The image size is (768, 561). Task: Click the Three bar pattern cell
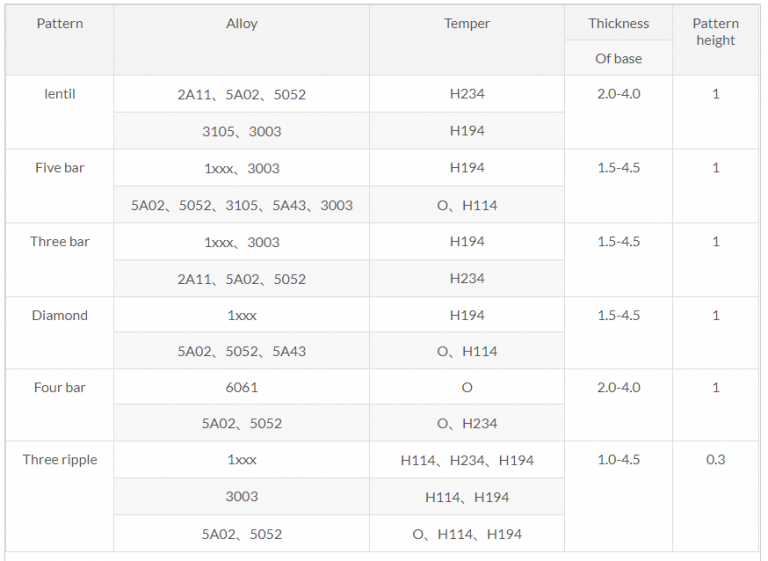(59, 241)
